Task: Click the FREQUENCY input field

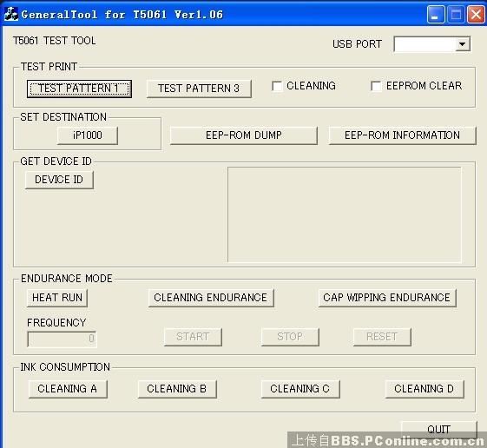Action: click(x=62, y=339)
